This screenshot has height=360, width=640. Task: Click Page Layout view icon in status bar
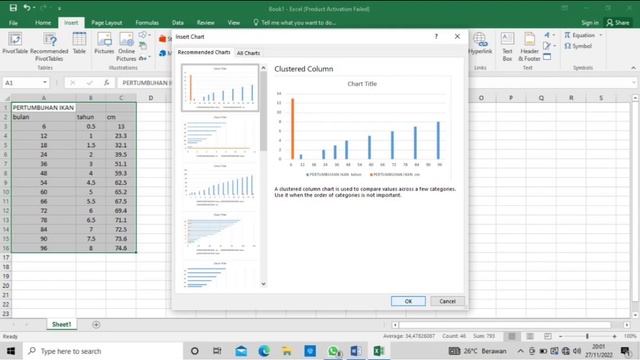[530, 336]
